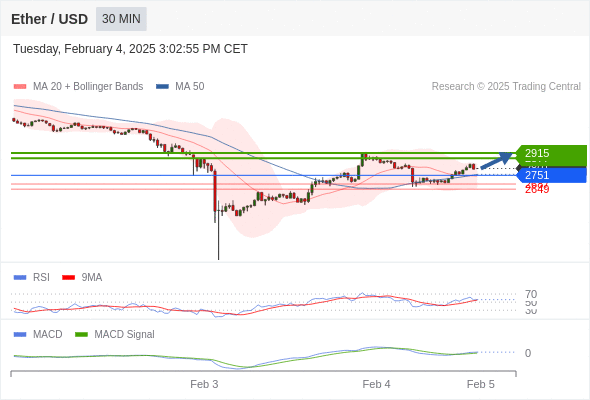The height and width of the screenshot is (400, 590).
Task: Click the MACD blue legend icon
Action: click(x=20, y=335)
